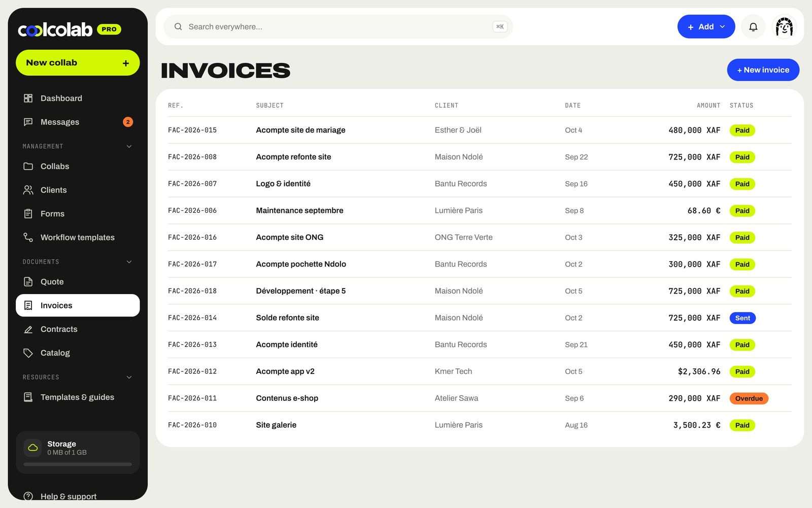Open the user avatar profile
The width and height of the screenshot is (812, 508).
coord(784,27)
